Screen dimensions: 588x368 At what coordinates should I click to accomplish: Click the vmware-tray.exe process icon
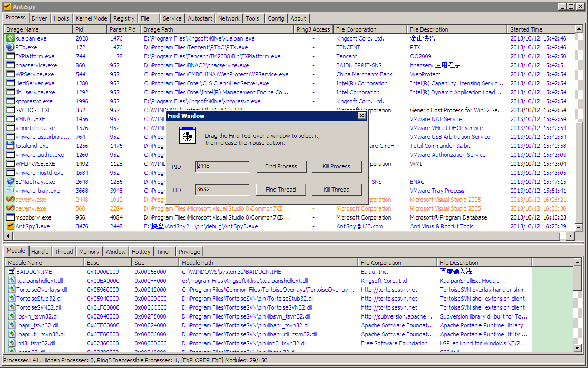click(x=10, y=191)
